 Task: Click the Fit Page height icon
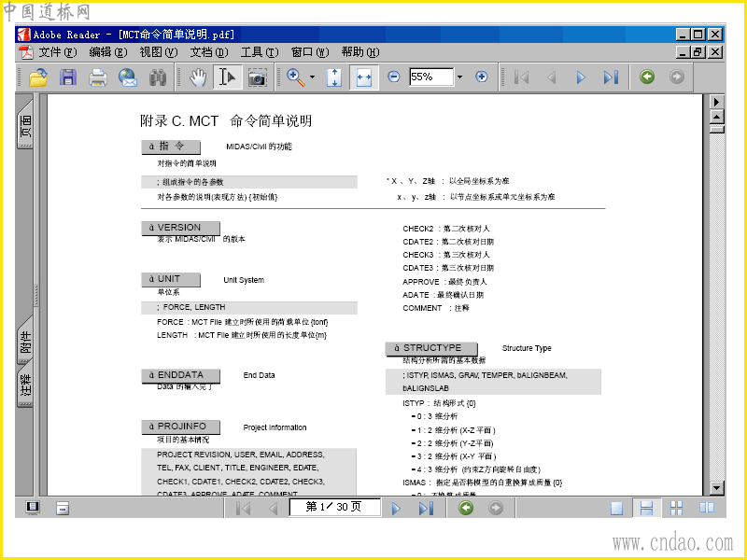coord(334,77)
